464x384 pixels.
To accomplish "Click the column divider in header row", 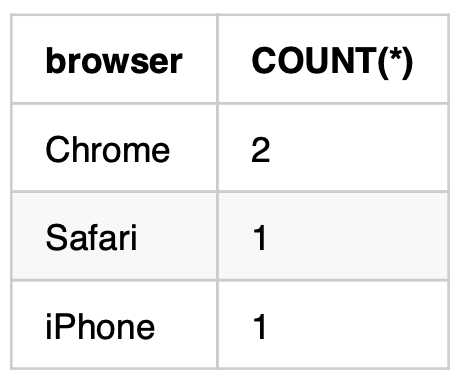I will tap(217, 59).
